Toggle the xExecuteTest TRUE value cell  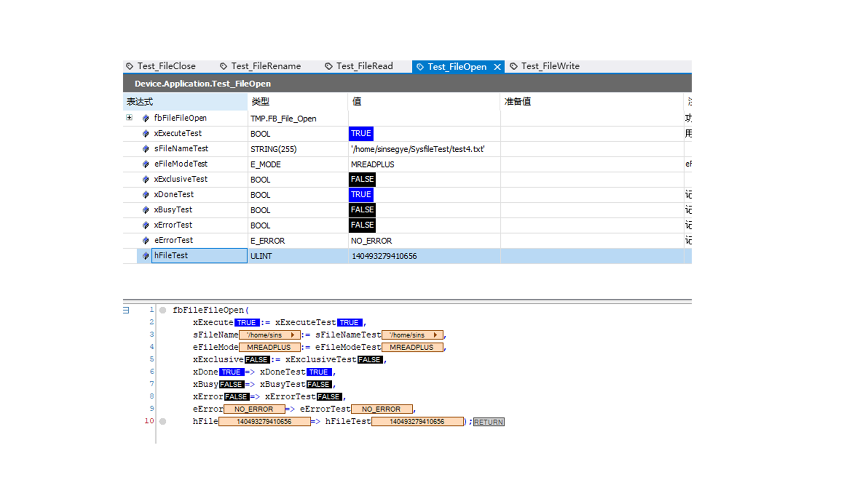pyautogui.click(x=361, y=134)
